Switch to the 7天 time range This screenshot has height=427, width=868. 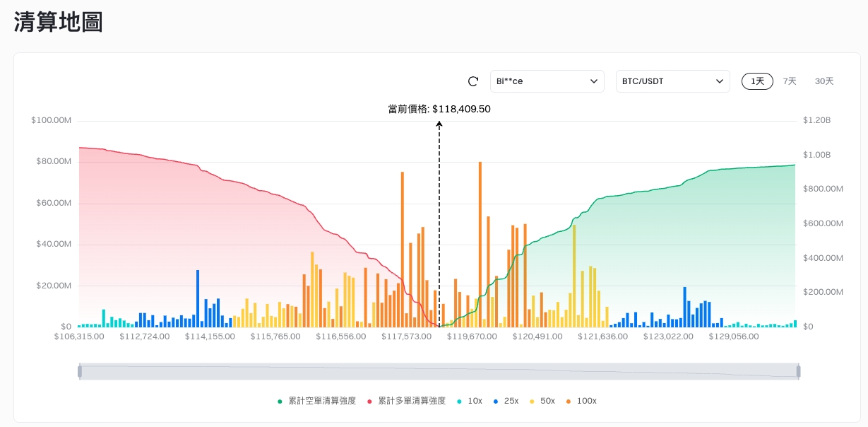coord(790,81)
